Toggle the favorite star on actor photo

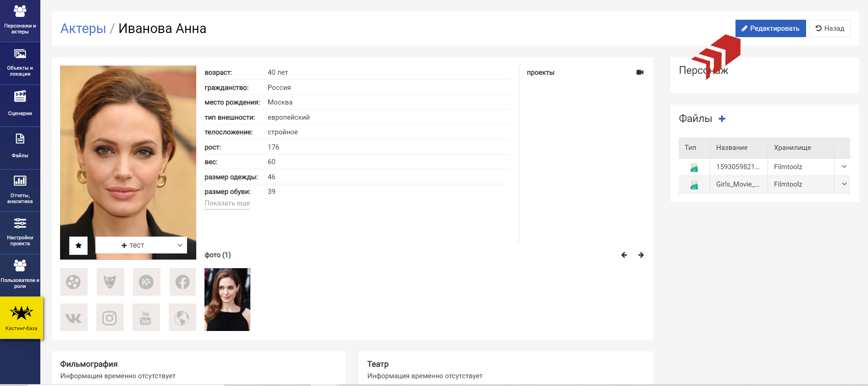coord(78,245)
